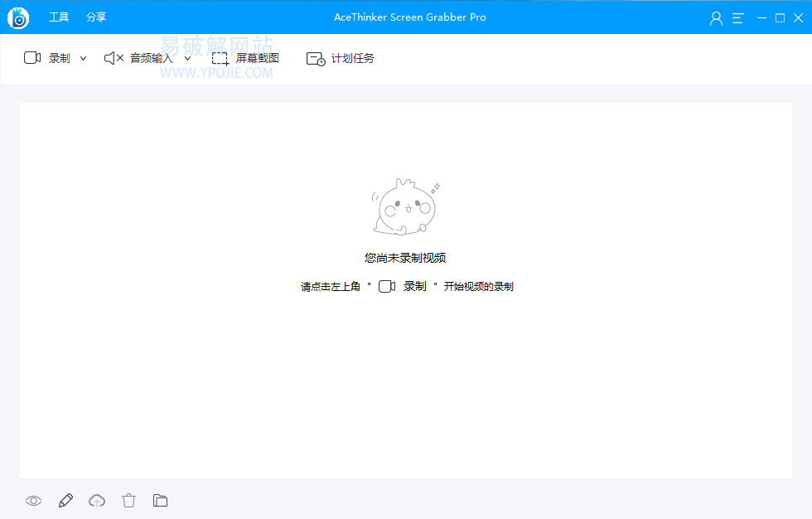
Task: Open the folder icon at bottom toolbar
Action: 160,500
